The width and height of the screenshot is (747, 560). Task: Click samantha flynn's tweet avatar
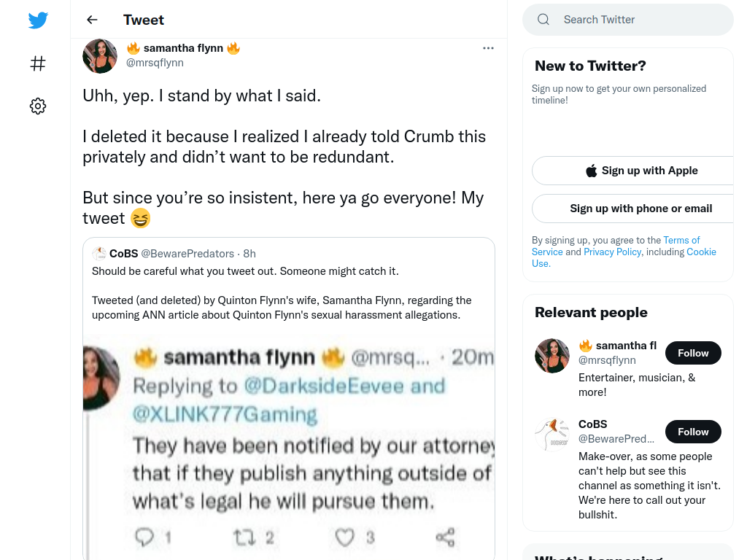[x=100, y=56]
